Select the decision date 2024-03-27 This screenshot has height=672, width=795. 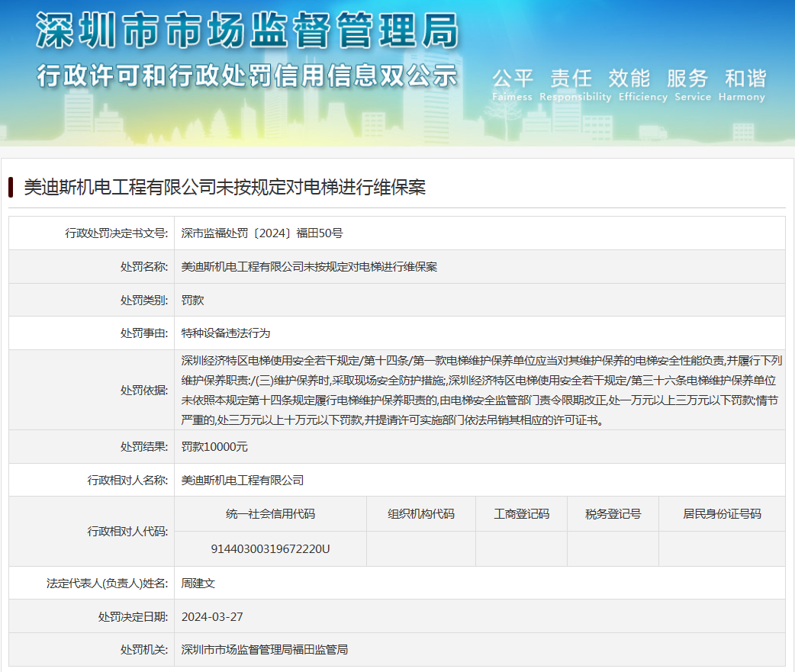212,617
